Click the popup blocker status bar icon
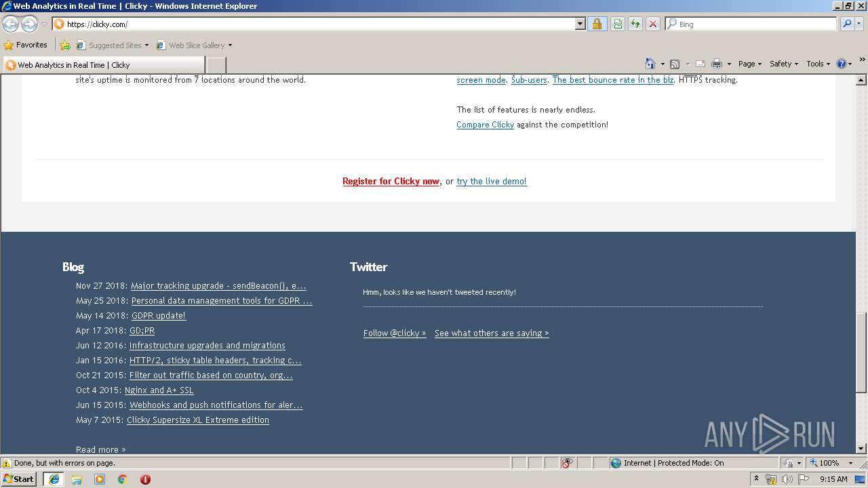Viewport: 868px width, 488px height. (568, 463)
